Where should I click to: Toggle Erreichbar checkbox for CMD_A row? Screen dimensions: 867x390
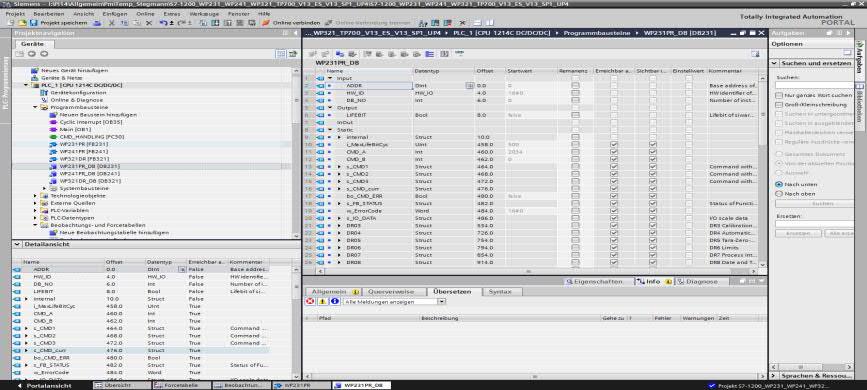pos(614,152)
